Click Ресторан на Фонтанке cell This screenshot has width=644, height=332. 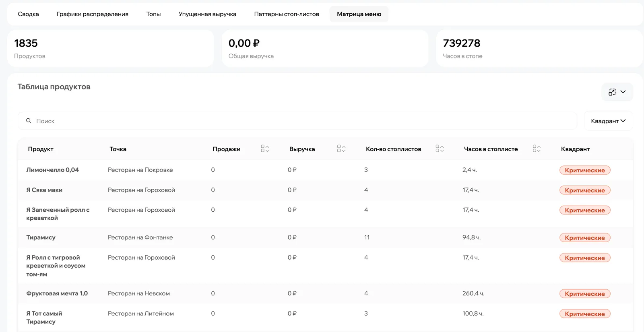coord(140,237)
